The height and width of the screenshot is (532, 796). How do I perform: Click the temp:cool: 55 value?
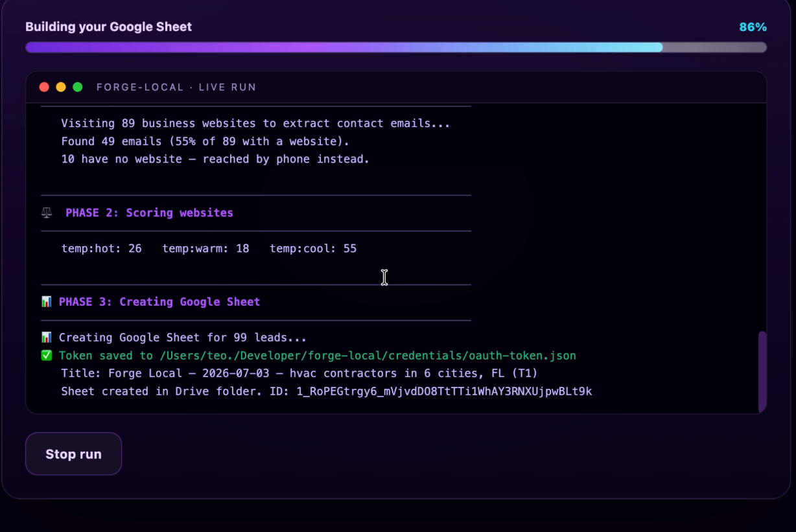pos(313,248)
